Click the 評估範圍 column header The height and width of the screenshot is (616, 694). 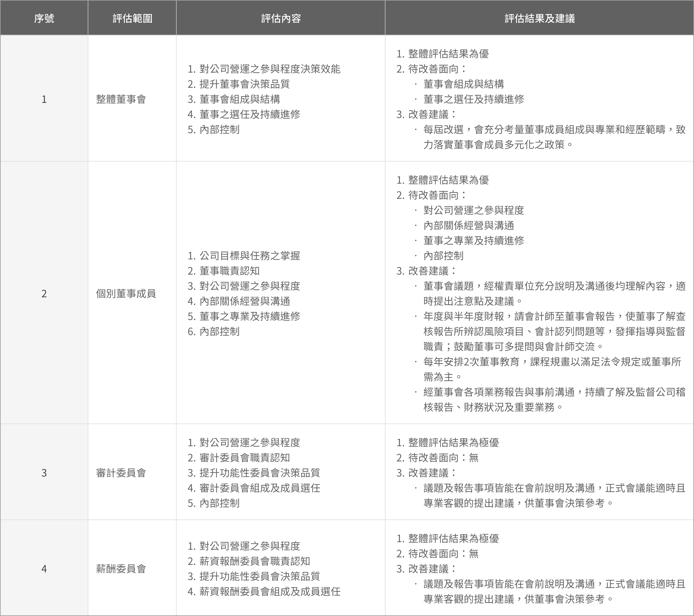pos(132,18)
